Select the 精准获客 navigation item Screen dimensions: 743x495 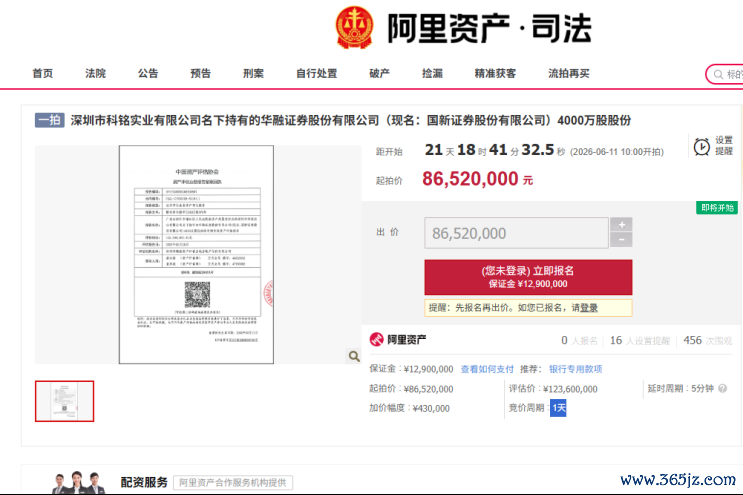pyautogui.click(x=495, y=73)
